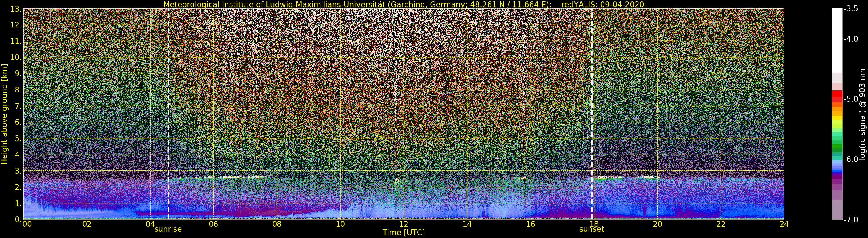Click the "02" time axis tick label
This screenshot has width=868, height=238.
[87, 224]
